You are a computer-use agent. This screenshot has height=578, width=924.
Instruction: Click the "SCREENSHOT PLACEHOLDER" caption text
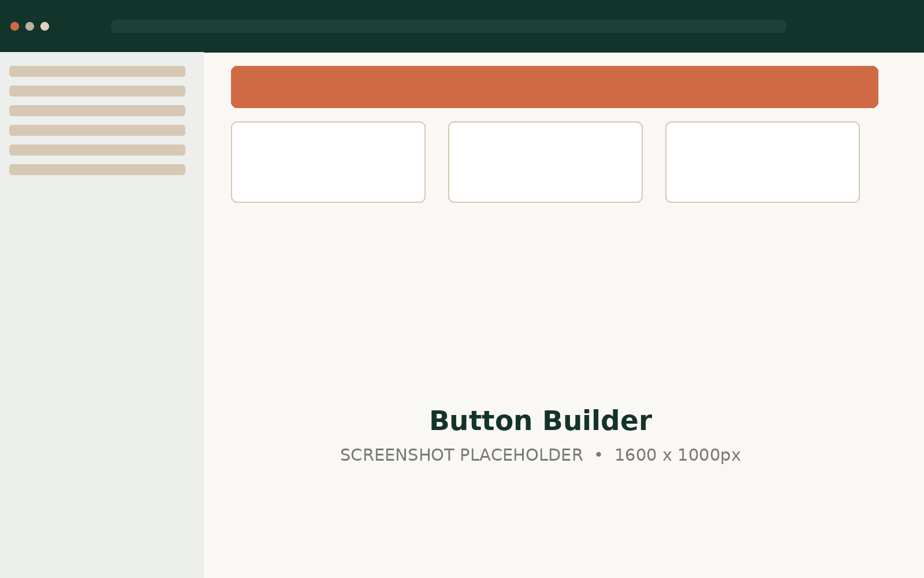[x=461, y=455]
